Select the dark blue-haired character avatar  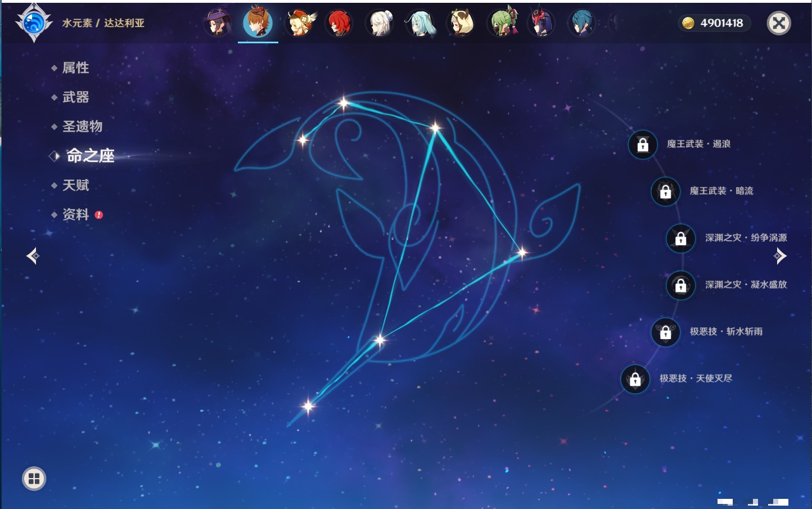tap(581, 24)
